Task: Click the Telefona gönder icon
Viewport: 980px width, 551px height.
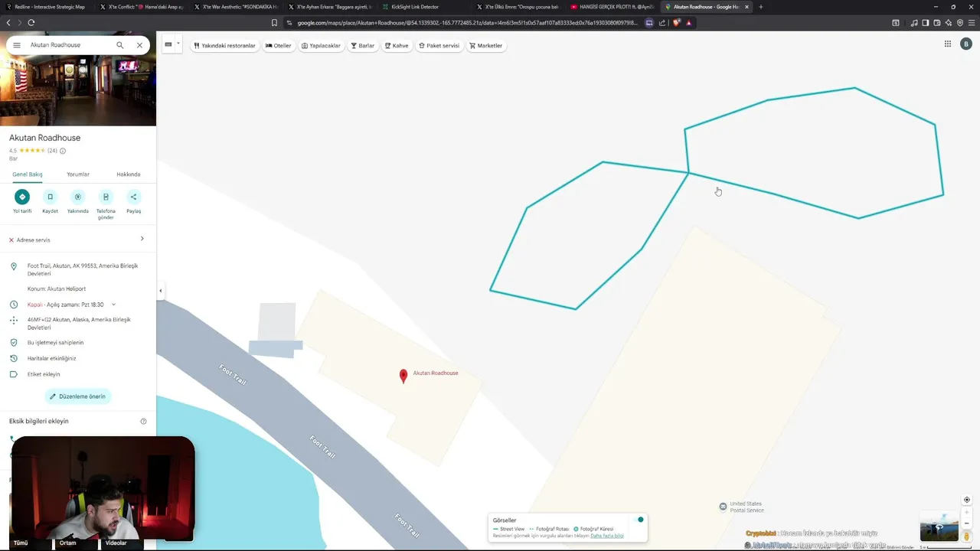Action: tap(106, 197)
